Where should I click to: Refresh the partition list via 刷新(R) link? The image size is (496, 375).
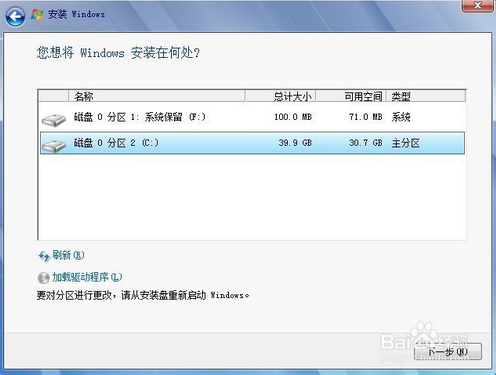[x=68, y=255]
